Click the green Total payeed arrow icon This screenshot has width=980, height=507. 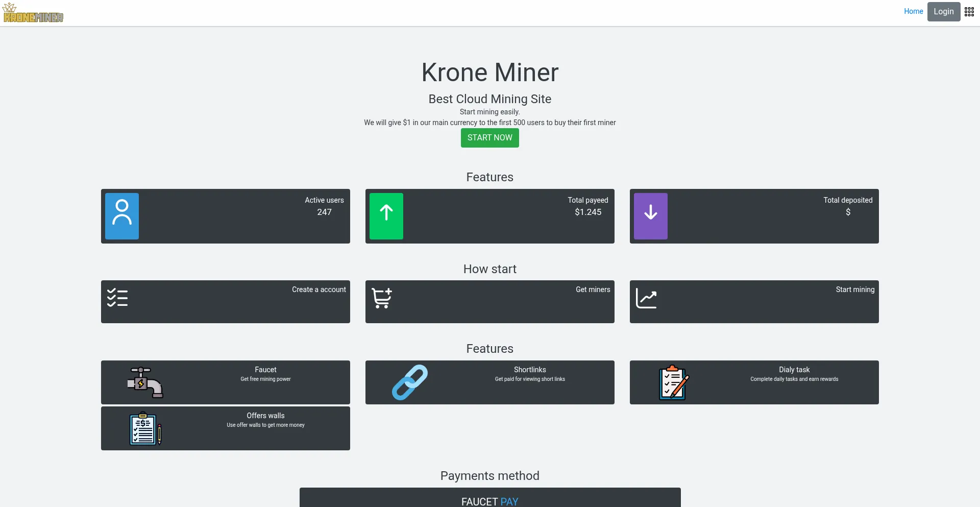click(386, 216)
